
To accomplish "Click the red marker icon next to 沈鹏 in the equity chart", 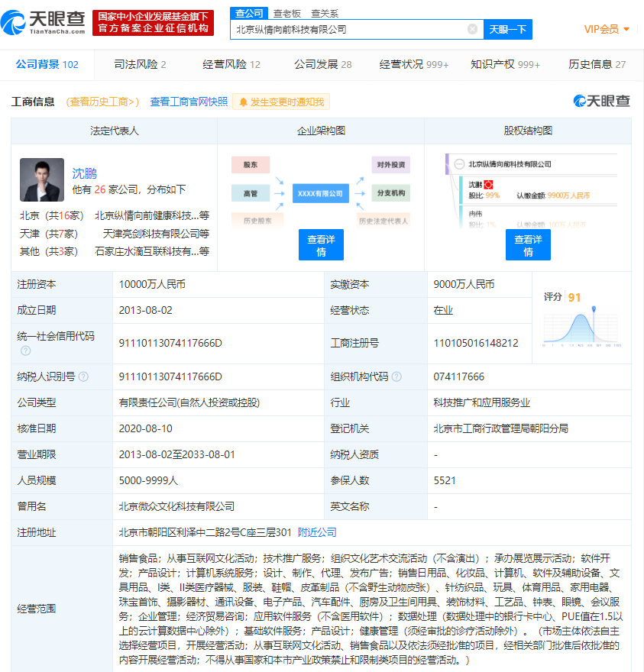I will click(488, 185).
